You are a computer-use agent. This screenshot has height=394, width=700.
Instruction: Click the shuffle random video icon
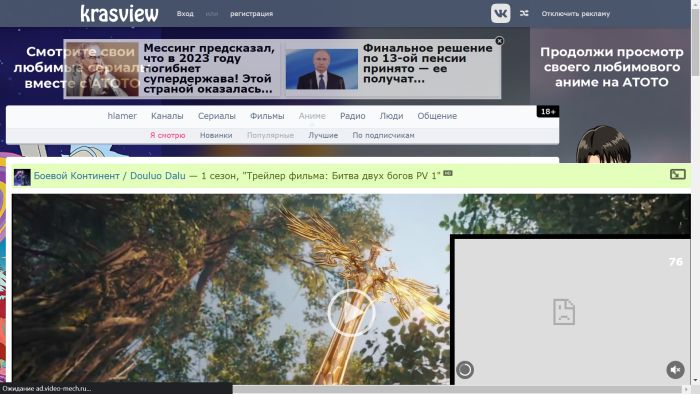[524, 13]
